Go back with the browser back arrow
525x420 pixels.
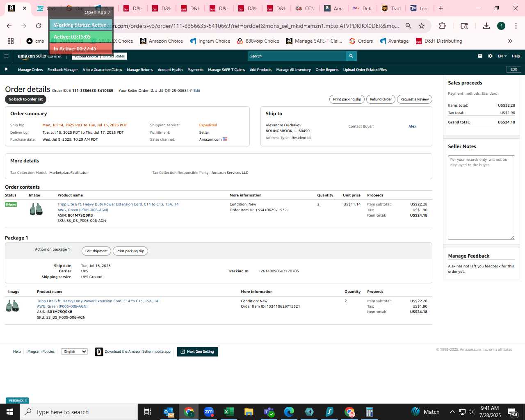[9, 26]
